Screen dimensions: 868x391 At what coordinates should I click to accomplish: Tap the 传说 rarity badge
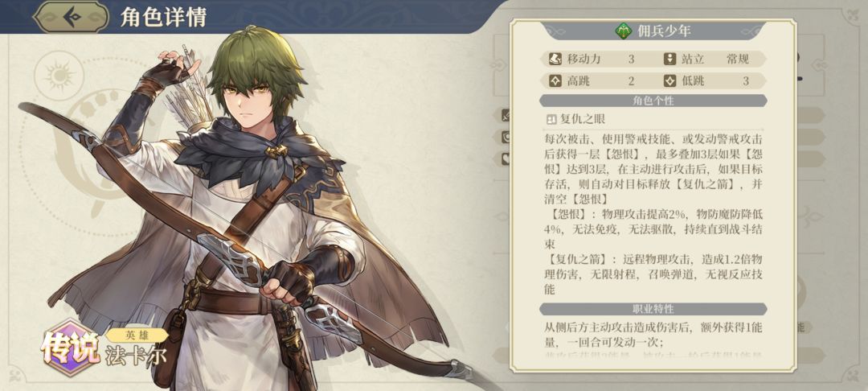[70, 348]
